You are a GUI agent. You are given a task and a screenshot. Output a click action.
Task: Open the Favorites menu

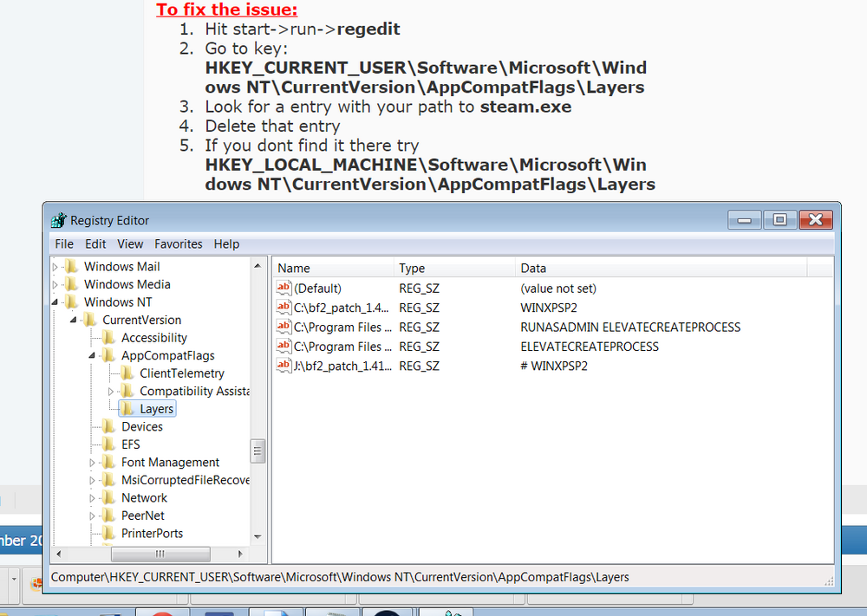coord(178,243)
